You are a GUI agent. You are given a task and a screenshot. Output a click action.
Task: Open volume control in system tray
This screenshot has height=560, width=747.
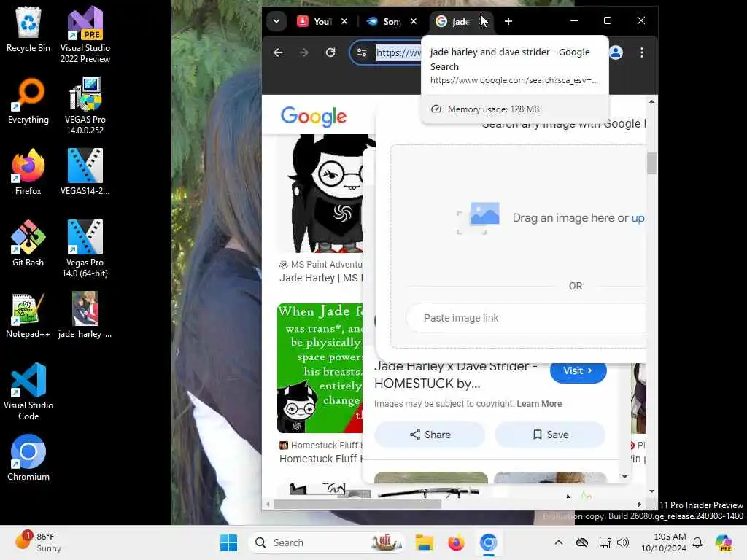(x=623, y=542)
